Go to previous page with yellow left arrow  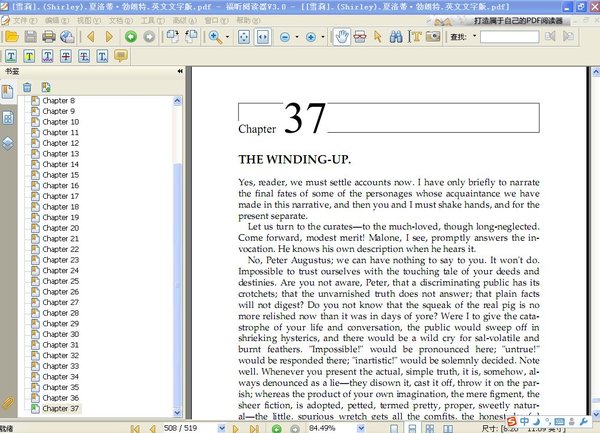(x=91, y=37)
